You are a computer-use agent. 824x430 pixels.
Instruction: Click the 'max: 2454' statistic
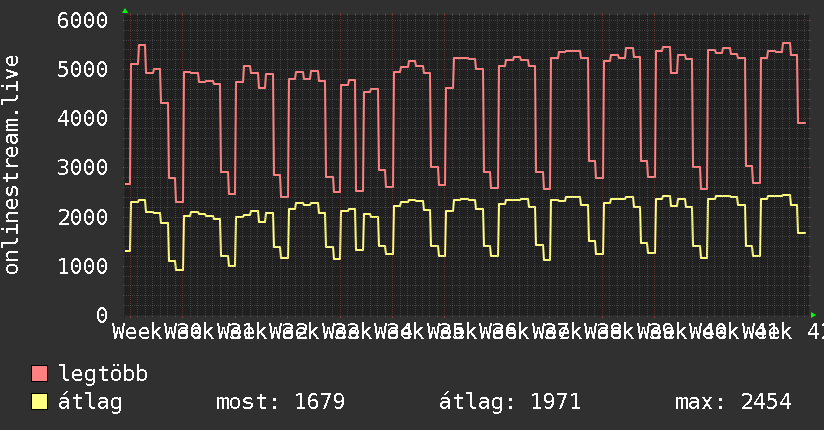pos(733,402)
